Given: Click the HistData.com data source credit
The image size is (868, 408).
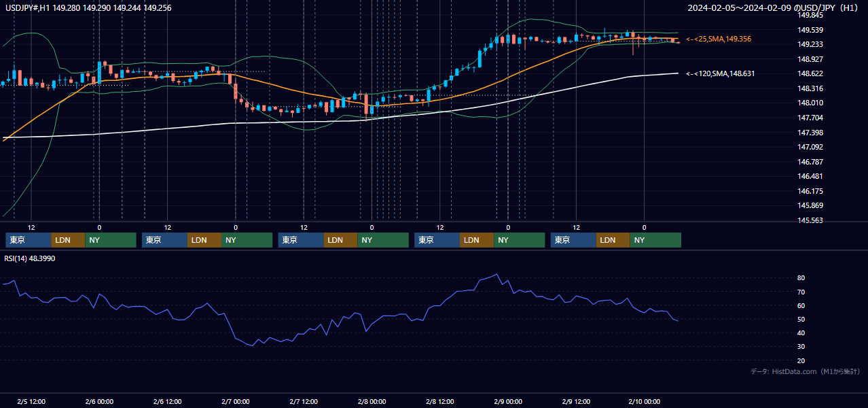Looking at the screenshot, I should coord(806,371).
